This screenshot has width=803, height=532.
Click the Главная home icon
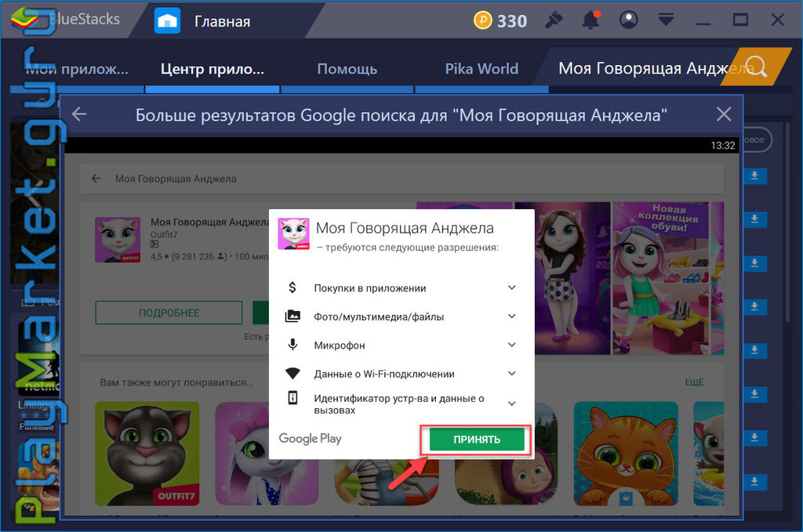coord(168,21)
